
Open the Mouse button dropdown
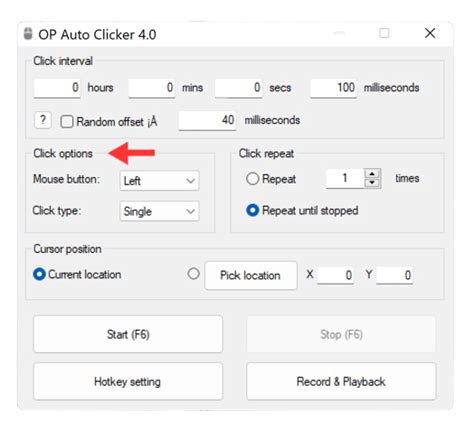point(159,181)
